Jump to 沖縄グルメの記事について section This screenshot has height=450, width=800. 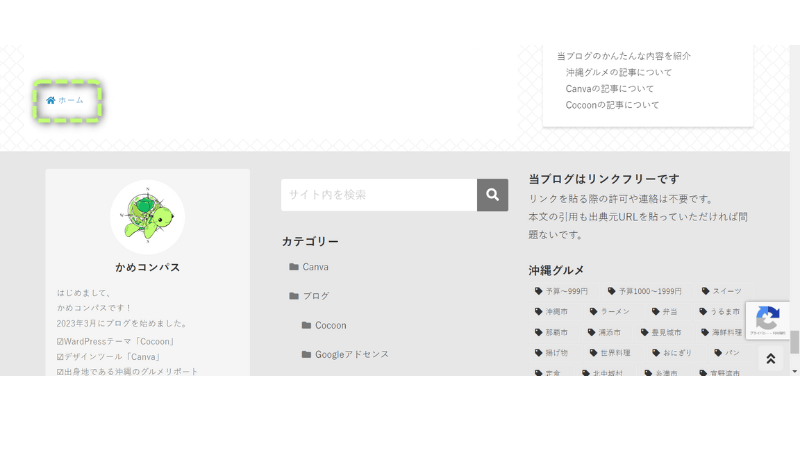[x=618, y=72]
